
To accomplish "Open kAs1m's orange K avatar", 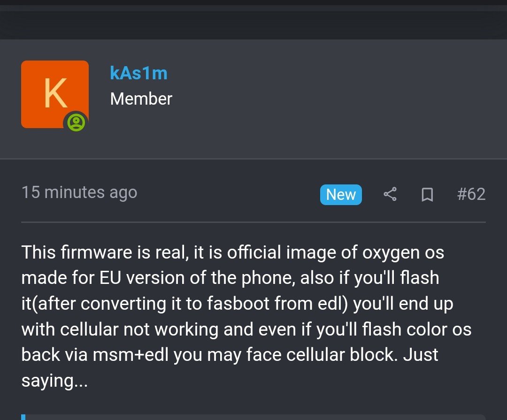I will (55, 94).
